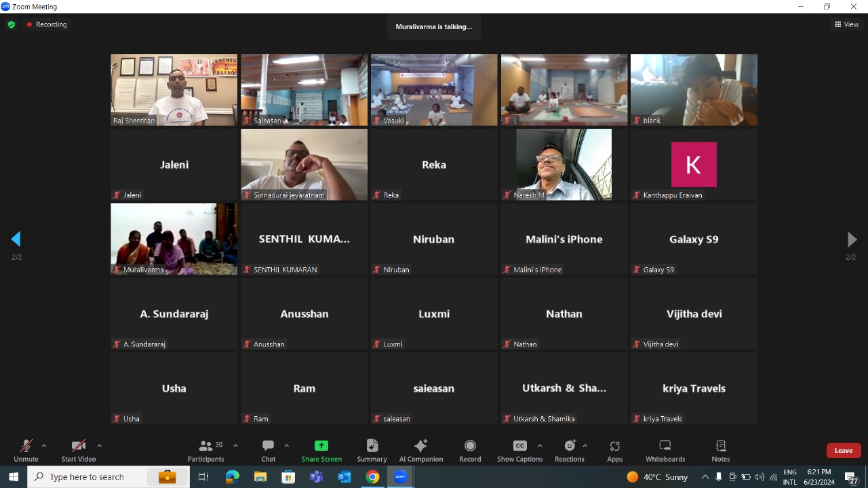Expand the Reactions options chevron
This screenshot has width=868, height=488.
(585, 445)
